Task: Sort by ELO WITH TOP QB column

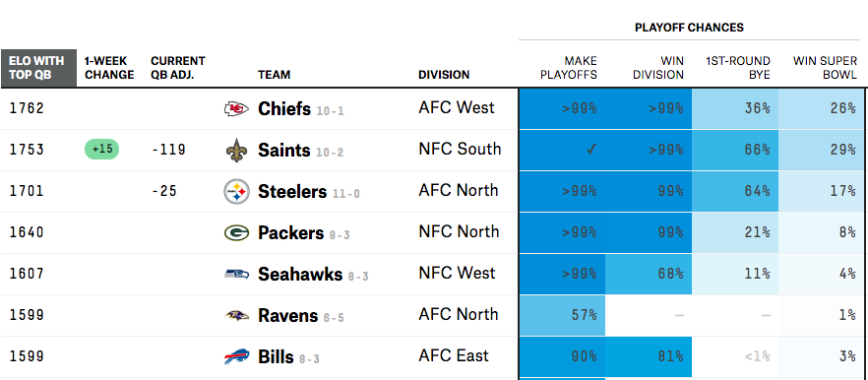Action: tap(38, 68)
